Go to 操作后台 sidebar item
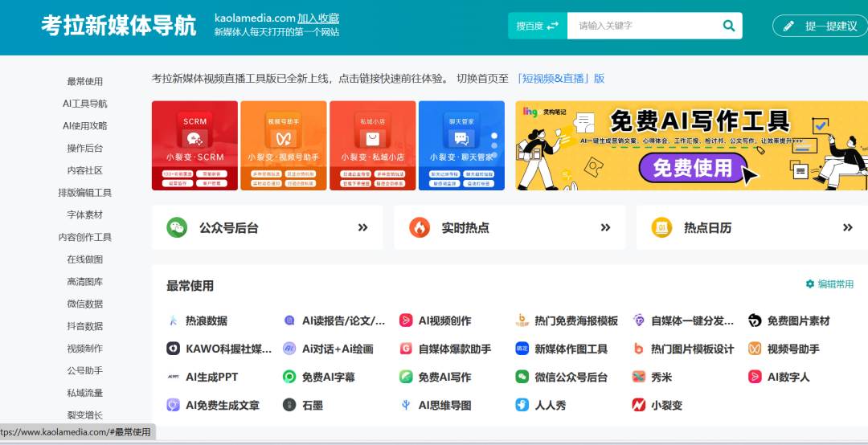 [x=84, y=148]
